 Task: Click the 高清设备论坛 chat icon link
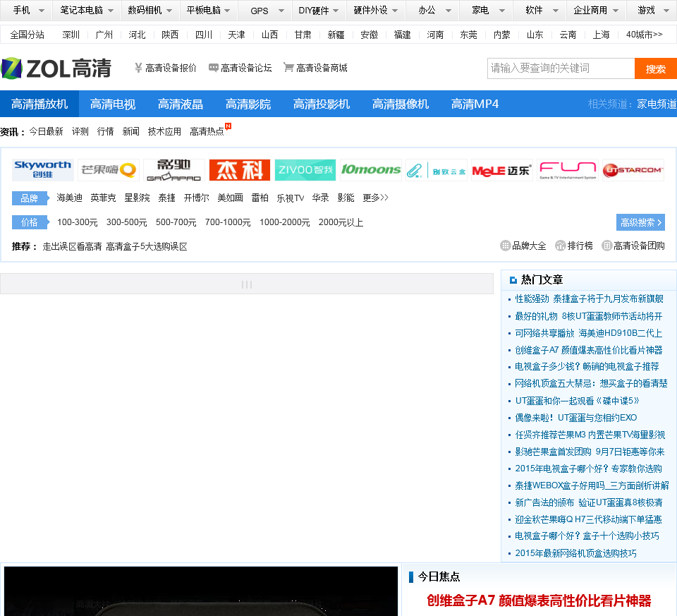(240, 68)
